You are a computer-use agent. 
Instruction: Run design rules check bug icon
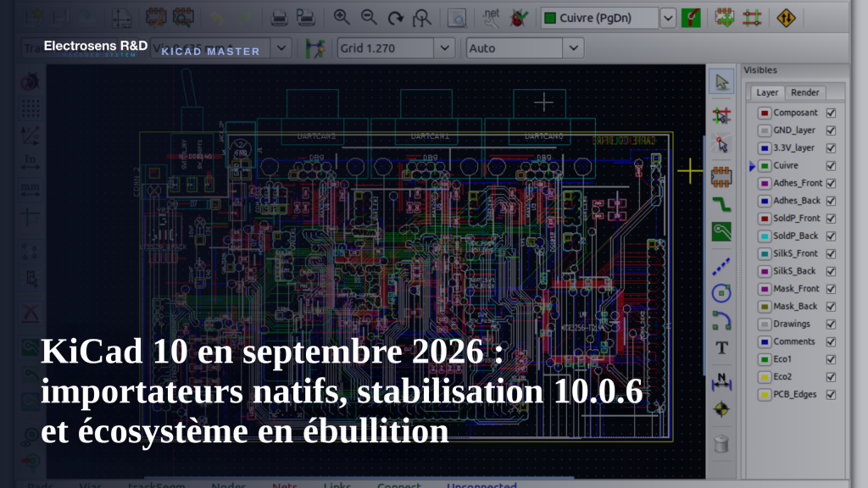pyautogui.click(x=519, y=18)
